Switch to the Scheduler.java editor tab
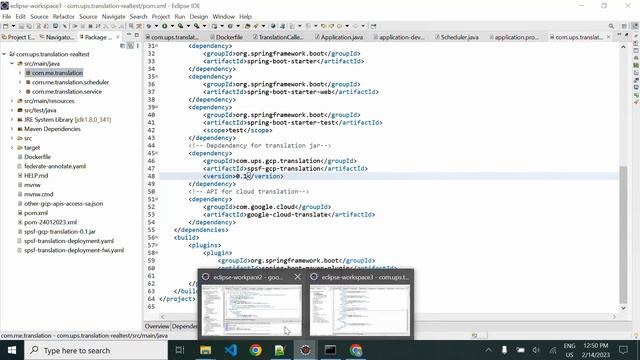The image size is (640, 360). pos(457,37)
